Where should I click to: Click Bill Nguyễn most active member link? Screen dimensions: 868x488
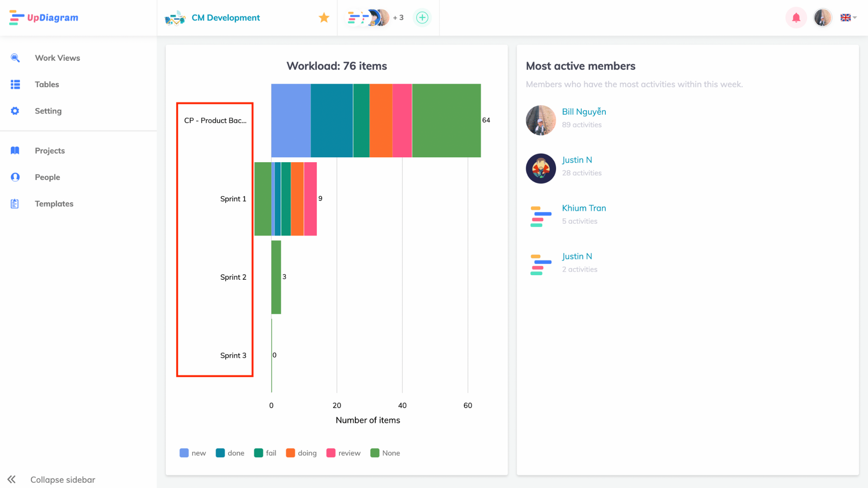pyautogui.click(x=584, y=111)
